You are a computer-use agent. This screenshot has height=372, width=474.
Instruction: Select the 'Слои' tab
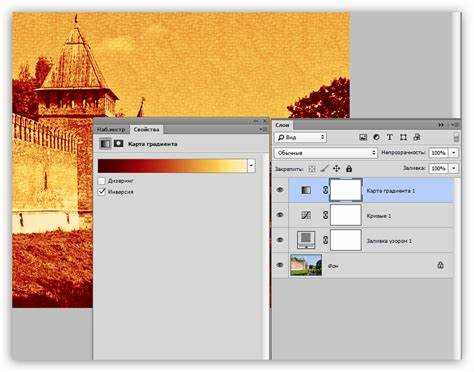coord(282,125)
